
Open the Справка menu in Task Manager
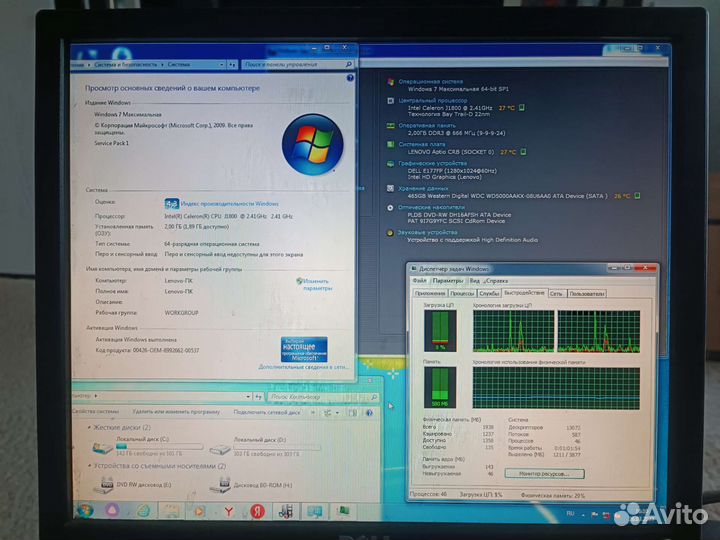coord(496,281)
